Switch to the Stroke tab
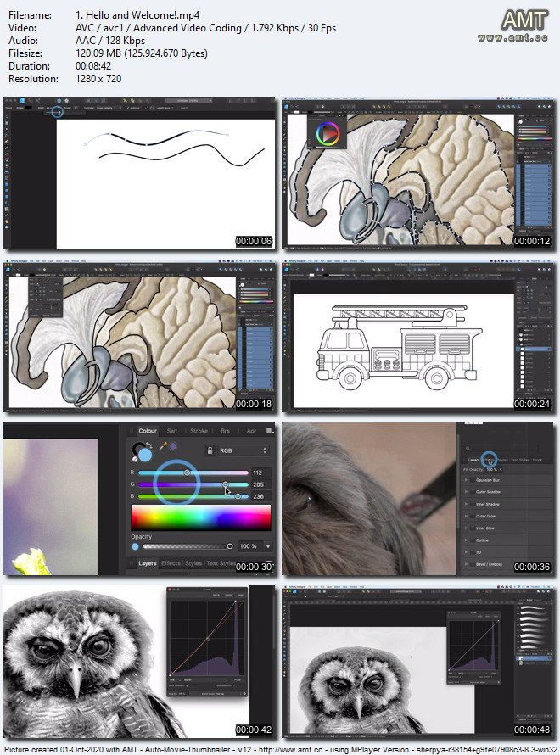The image size is (560, 755). tap(199, 431)
